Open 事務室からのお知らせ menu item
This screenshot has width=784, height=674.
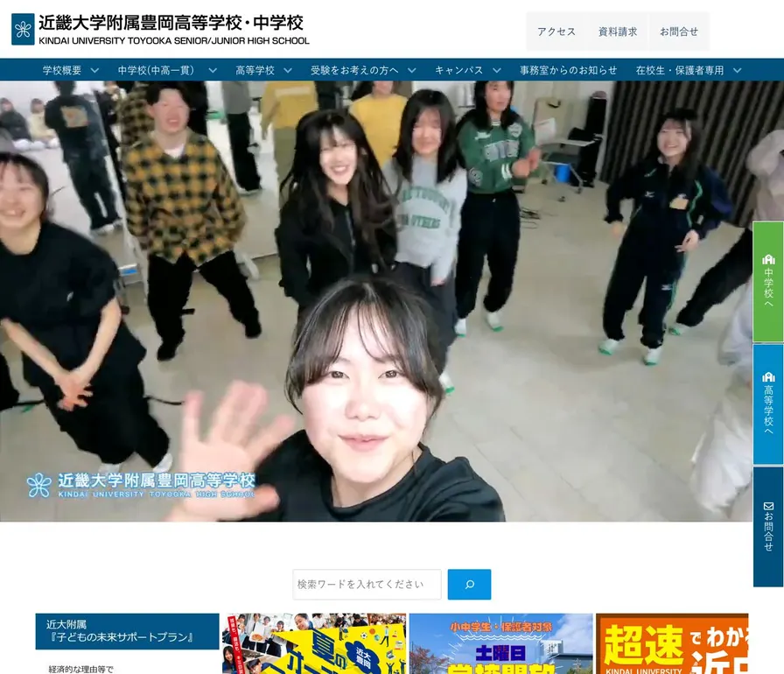[568, 71]
